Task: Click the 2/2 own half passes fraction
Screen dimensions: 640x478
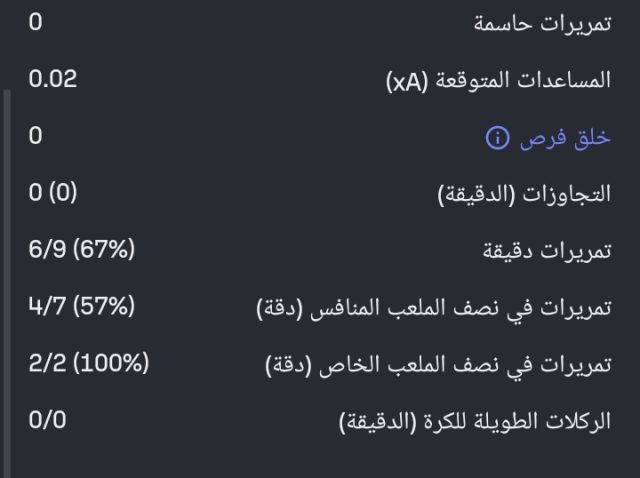Action: coord(45,362)
